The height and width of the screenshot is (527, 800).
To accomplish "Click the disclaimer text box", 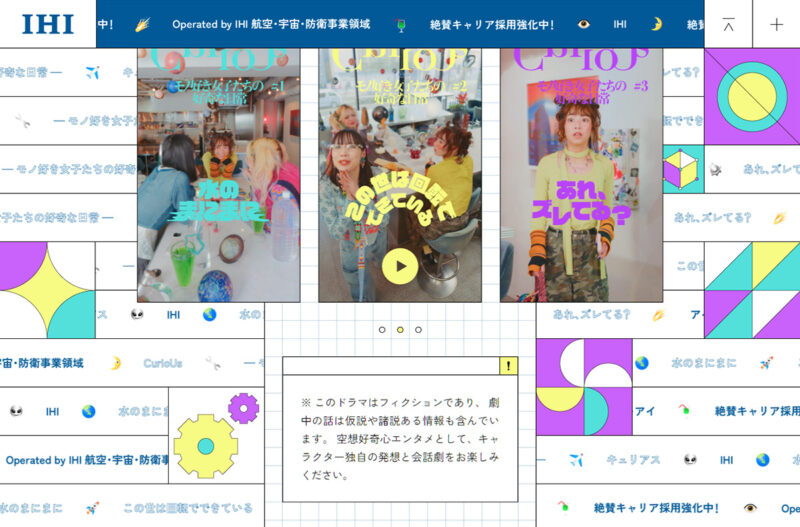I will [x=400, y=435].
